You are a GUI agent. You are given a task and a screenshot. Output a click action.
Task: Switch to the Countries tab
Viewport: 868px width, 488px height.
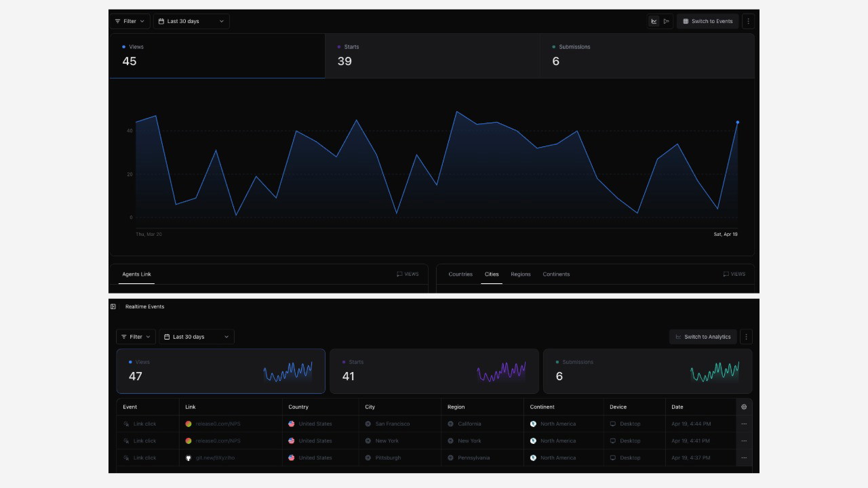pyautogui.click(x=460, y=274)
